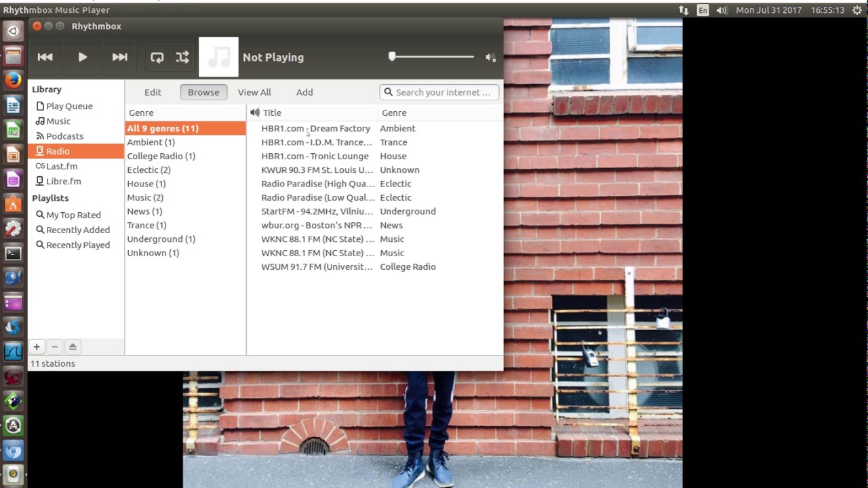Screen dimensions: 868x488
Task: Open the session gear menu
Action: pyautogui.click(x=857, y=10)
